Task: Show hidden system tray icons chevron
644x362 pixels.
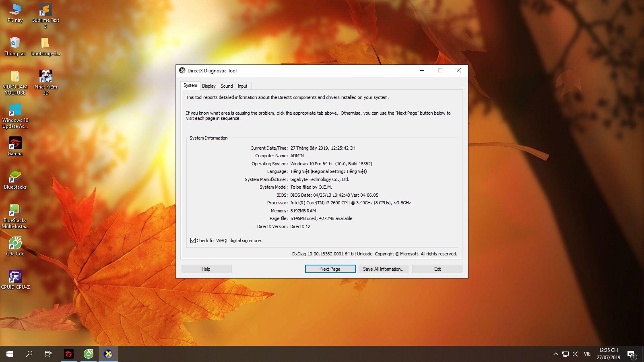Action: coord(555,354)
